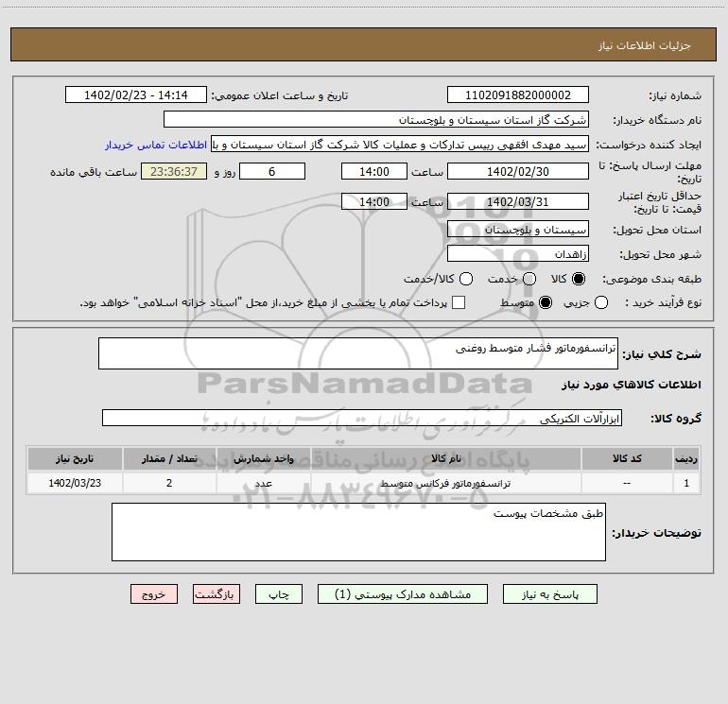Image resolution: width=728 pixels, height=704 pixels.
Task: Select the کالا radio button
Action: pyautogui.click(x=579, y=279)
